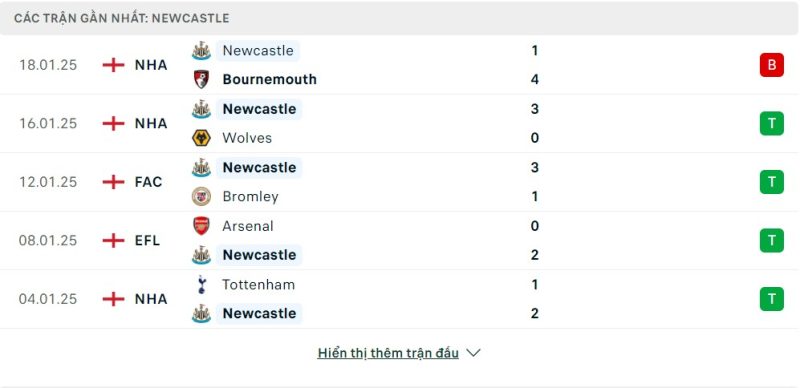Click England flag icon beside EFL
The width and height of the screenshot is (800, 388).
pos(113,240)
